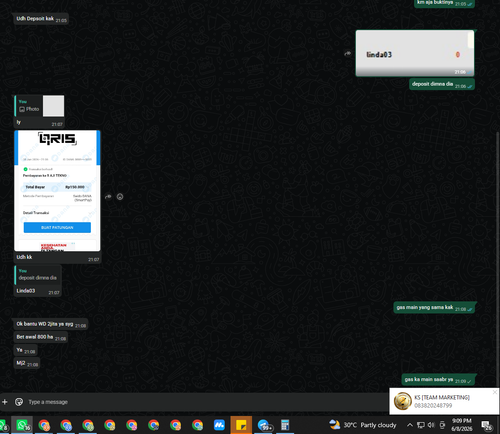Jump to quoted message above 'Linda03'
The height and width of the screenshot is (434, 500).
38,275
